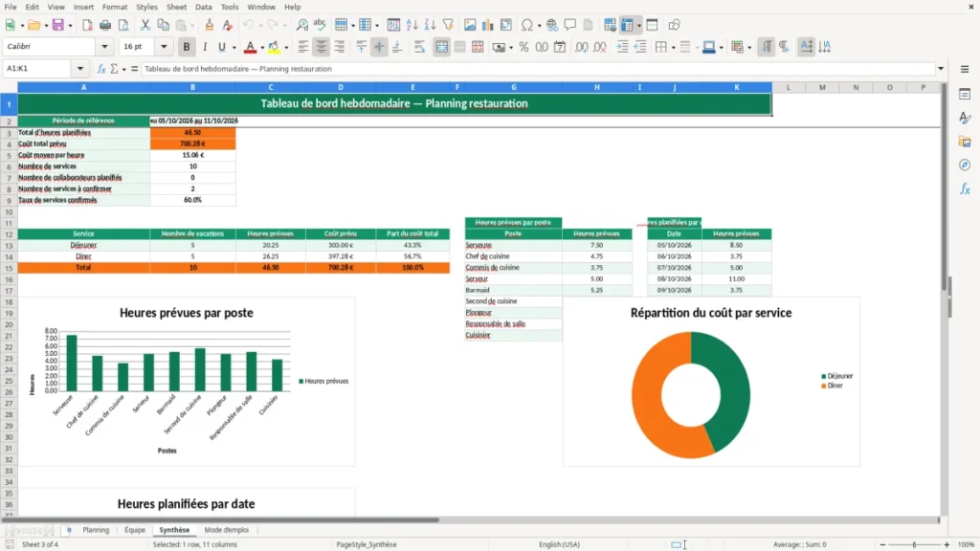Open sidebar Functions fx icon
The image size is (980, 551).
coord(965,188)
